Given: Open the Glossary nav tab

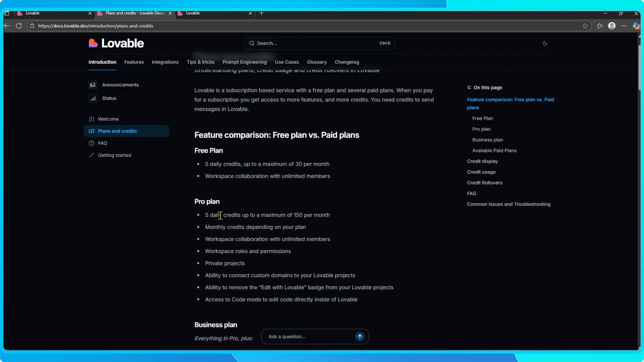Looking at the screenshot, I should pos(317,62).
